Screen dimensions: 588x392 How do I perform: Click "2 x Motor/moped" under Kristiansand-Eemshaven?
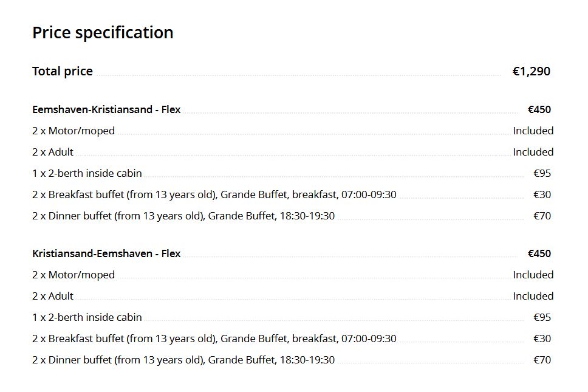(x=73, y=275)
